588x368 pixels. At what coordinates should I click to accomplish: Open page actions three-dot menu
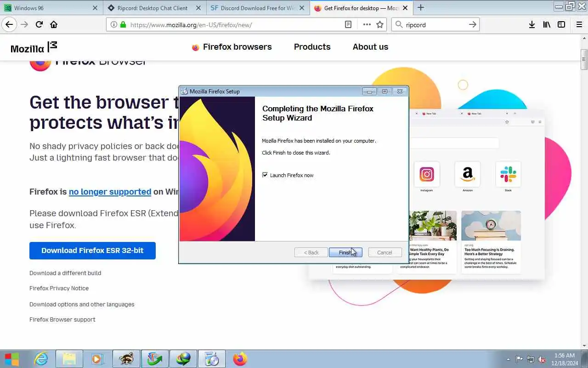(367, 25)
